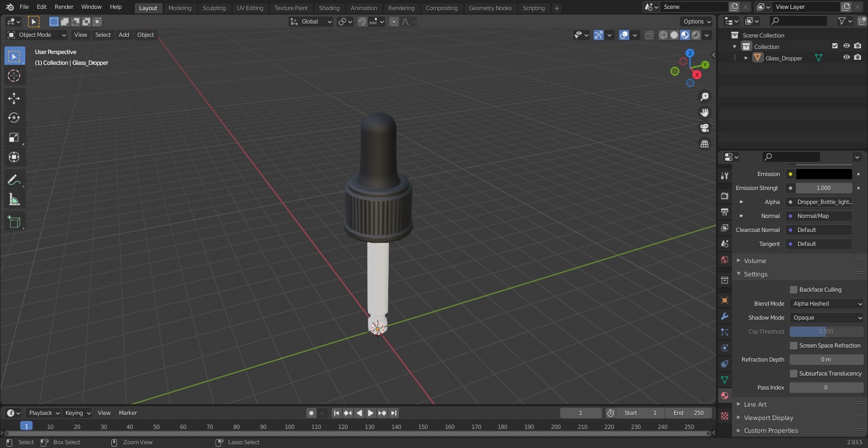The image size is (868, 448).
Task: Click Refraction Depth 0 m field
Action: click(x=827, y=360)
